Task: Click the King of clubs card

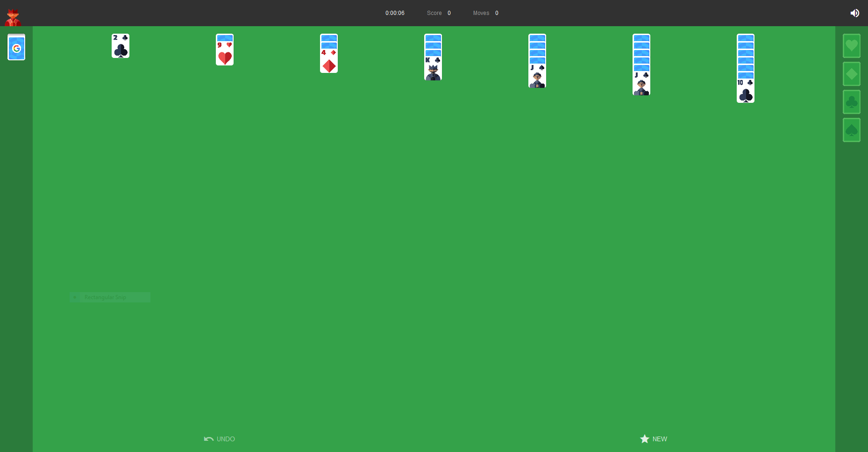Action: pos(433,68)
